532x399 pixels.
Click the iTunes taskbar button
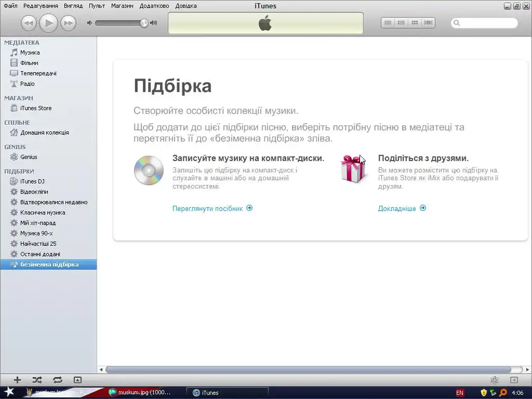228,393
